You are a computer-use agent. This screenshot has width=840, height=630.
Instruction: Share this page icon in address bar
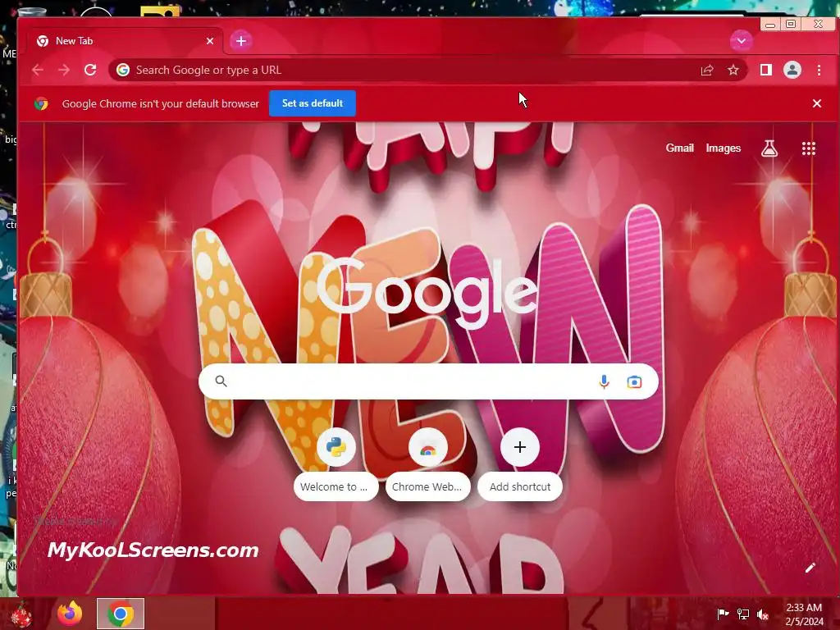(707, 71)
